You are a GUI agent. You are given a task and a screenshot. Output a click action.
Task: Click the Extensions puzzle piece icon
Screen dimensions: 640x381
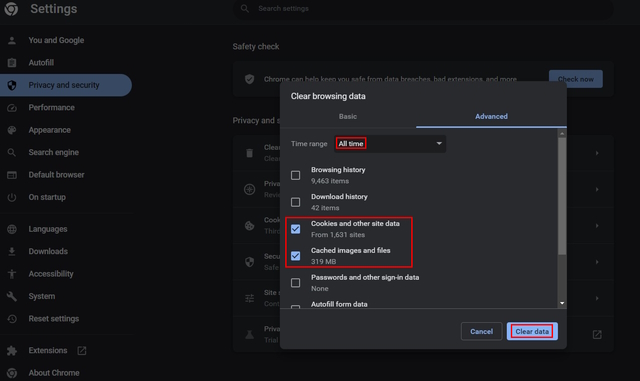(12, 350)
